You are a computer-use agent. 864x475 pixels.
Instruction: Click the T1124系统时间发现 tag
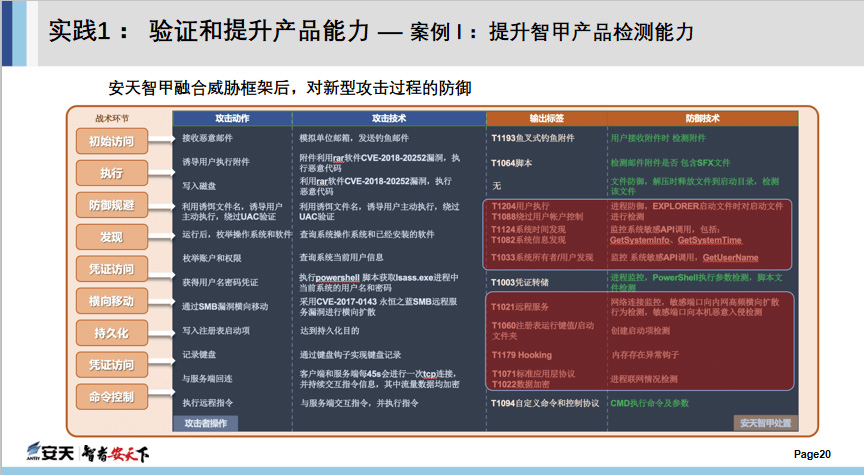pyautogui.click(x=528, y=229)
